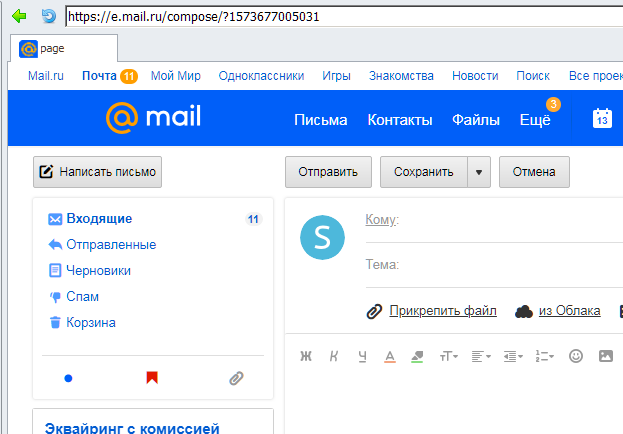Toggle underline (Ч) formatting
This screenshot has width=623, height=434.
(362, 356)
